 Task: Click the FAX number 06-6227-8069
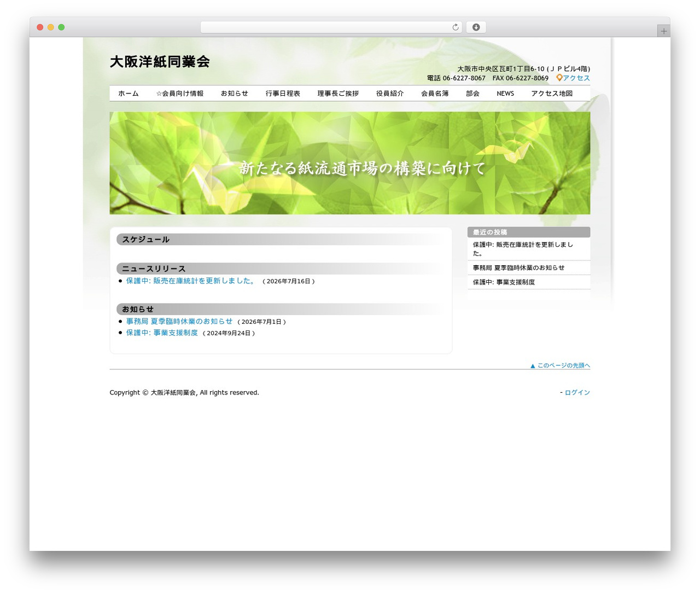point(527,78)
